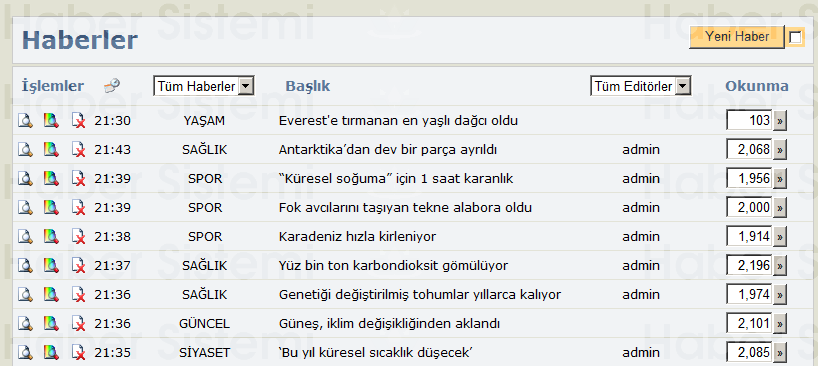Focus the read count field showing 2,068
Viewport: 818px width, 366px height.
click(750, 150)
